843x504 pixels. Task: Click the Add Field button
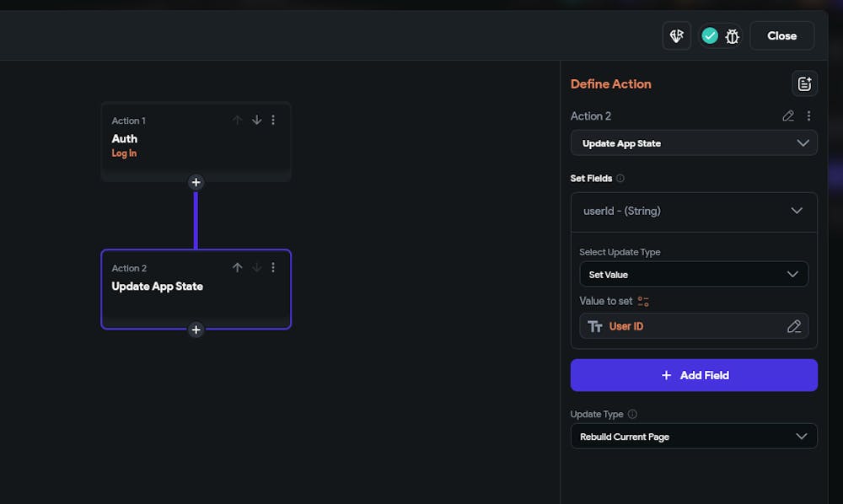[694, 375]
